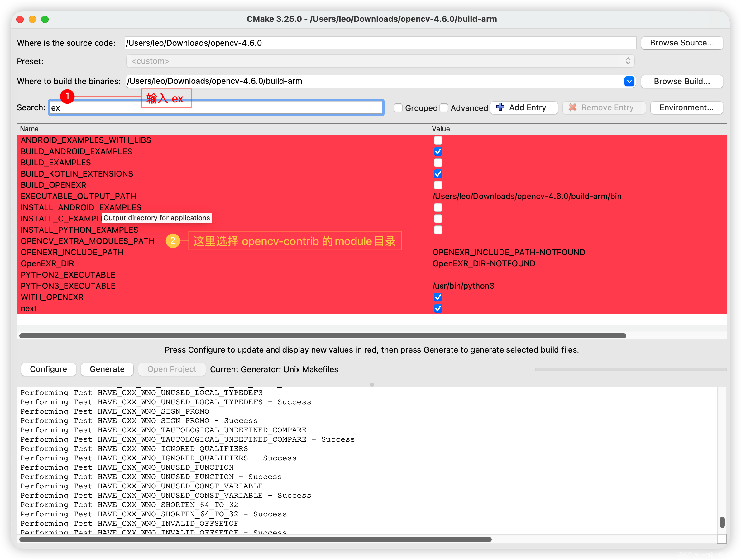The height and width of the screenshot is (560, 741).
Task: Click the Remove Entry red X icon
Action: click(572, 107)
